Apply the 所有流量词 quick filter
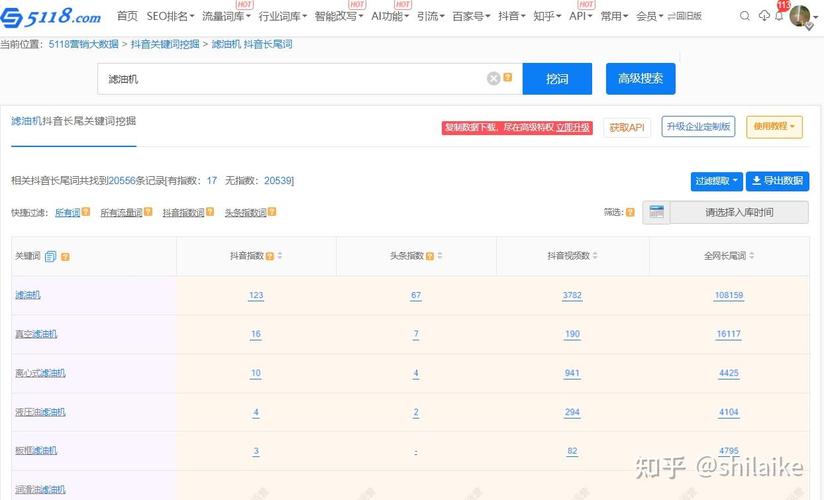824x500 pixels. pos(121,212)
